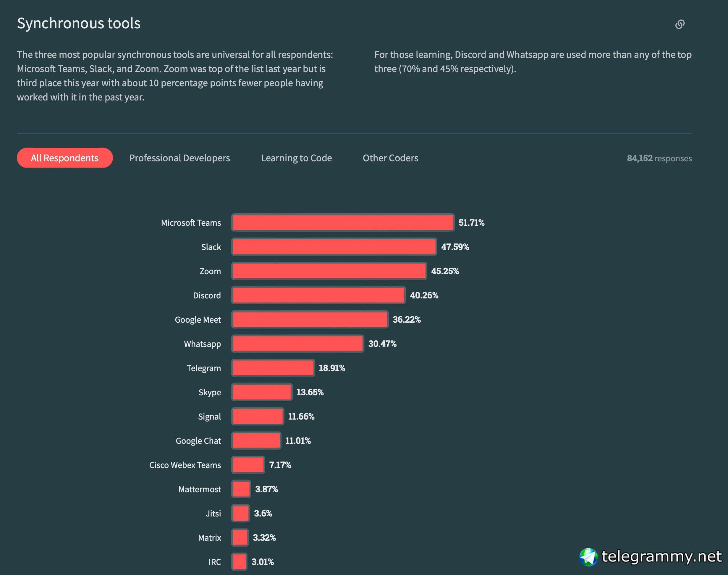The image size is (728, 575).
Task: Click the Slack bar in chart
Action: (334, 247)
